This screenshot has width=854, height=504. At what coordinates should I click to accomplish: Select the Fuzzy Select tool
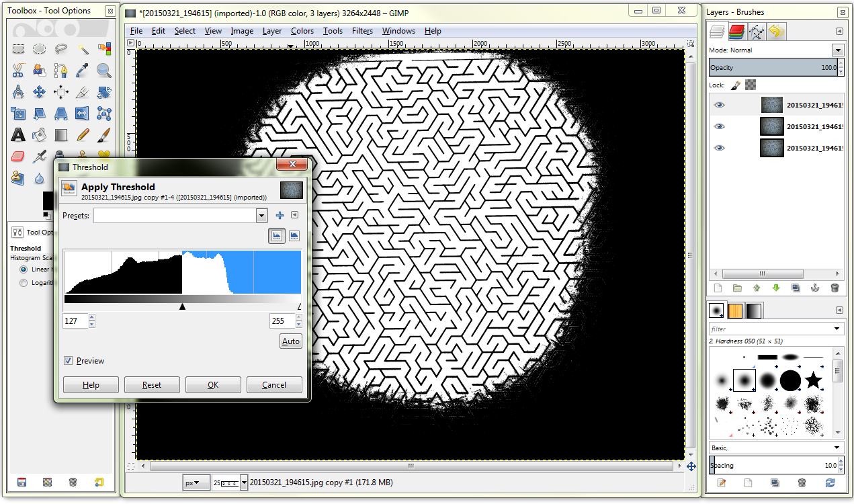pyautogui.click(x=82, y=49)
